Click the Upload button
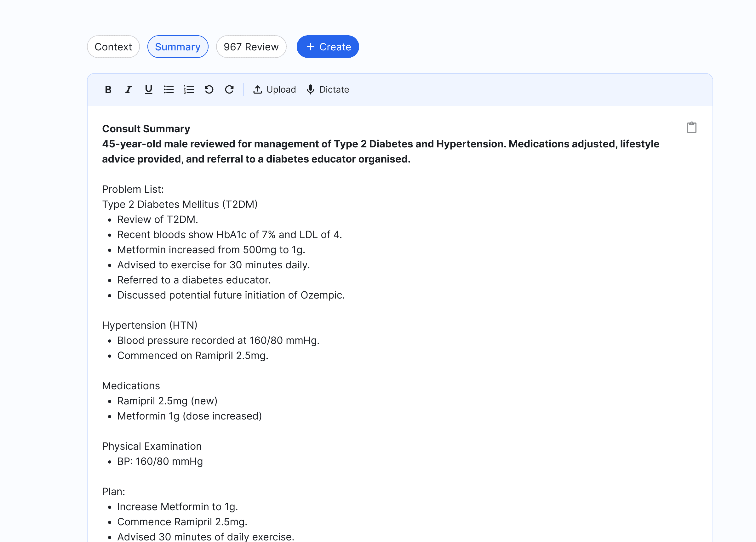The width and height of the screenshot is (756, 542). coord(274,89)
